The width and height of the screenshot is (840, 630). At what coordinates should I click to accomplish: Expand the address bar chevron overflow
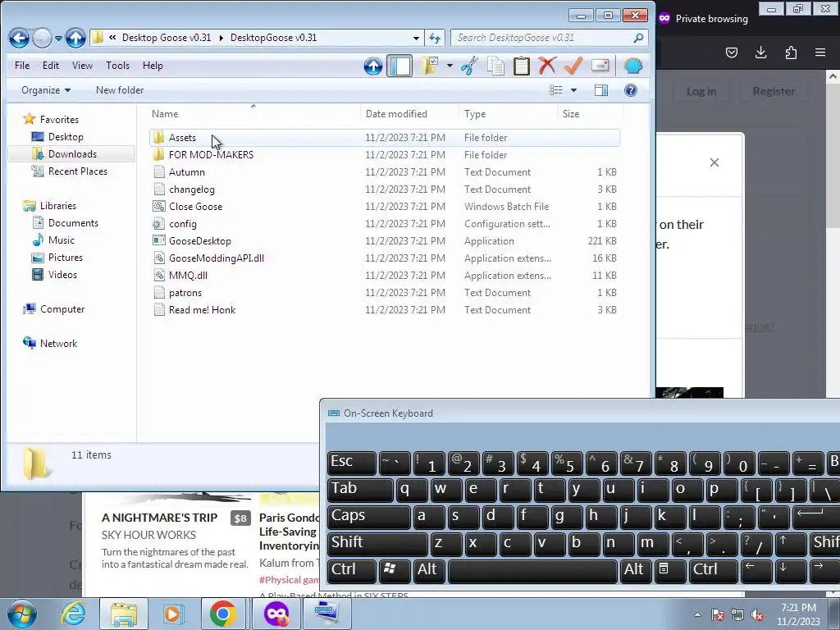(112, 38)
